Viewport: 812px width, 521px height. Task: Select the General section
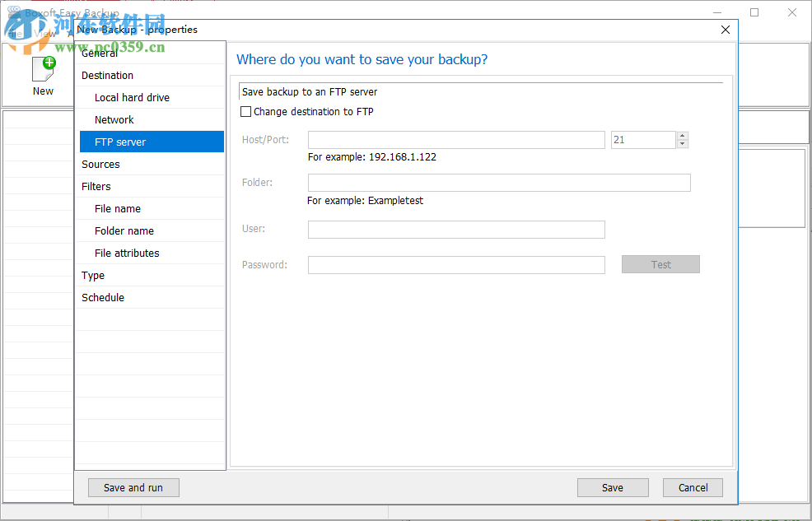click(99, 53)
